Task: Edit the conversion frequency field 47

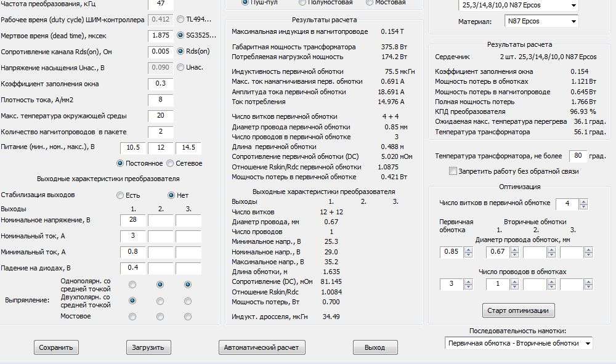Action: point(161,4)
